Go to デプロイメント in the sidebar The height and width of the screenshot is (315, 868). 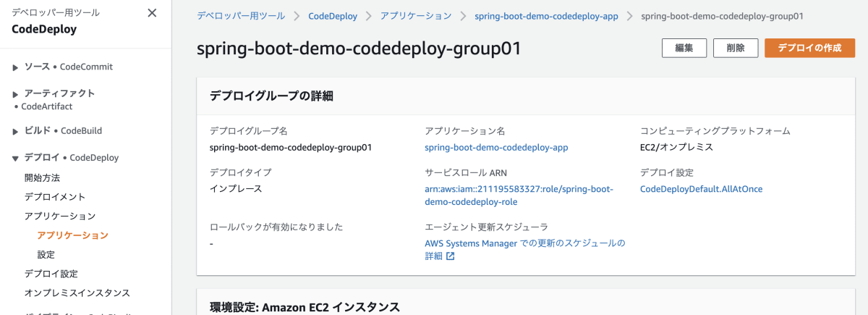(x=55, y=197)
